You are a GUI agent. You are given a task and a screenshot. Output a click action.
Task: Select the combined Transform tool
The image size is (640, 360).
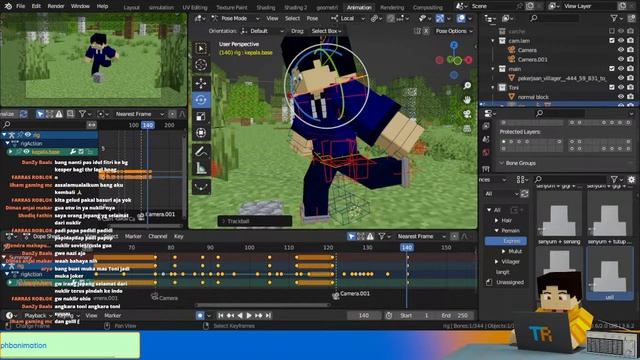pos(201,133)
